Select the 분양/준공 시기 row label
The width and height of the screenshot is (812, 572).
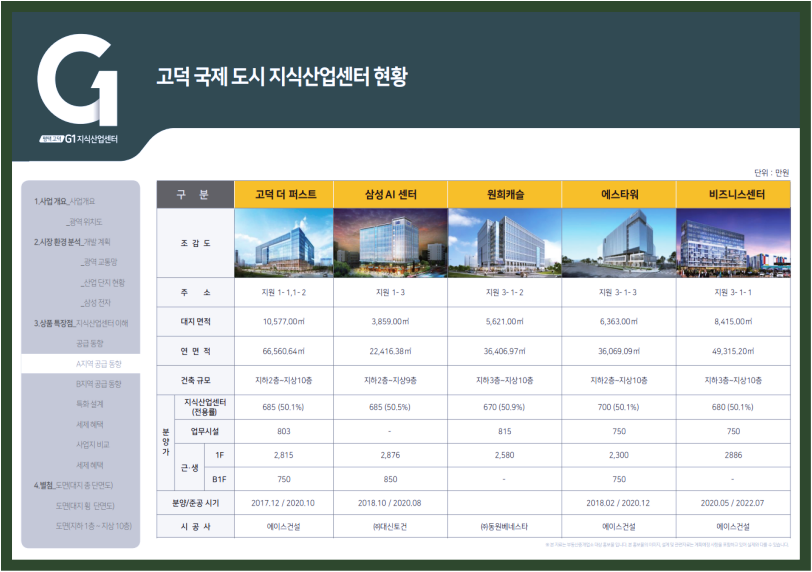click(195, 503)
